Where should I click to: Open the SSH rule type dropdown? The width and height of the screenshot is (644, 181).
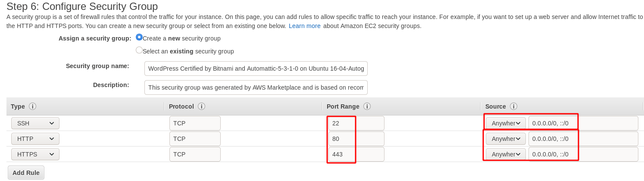(x=35, y=123)
